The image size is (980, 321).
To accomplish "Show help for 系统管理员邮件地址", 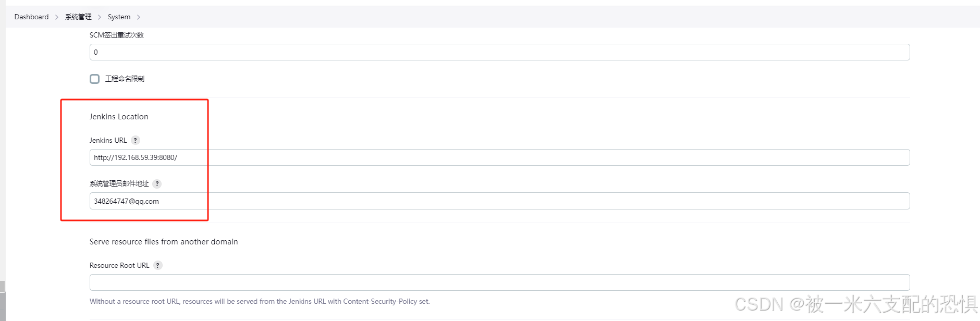I will tap(157, 183).
